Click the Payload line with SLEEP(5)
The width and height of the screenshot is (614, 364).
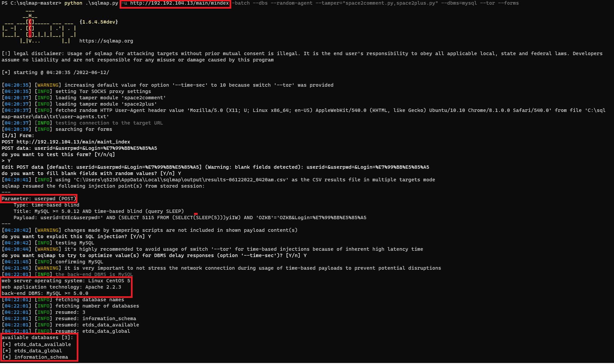point(190,218)
